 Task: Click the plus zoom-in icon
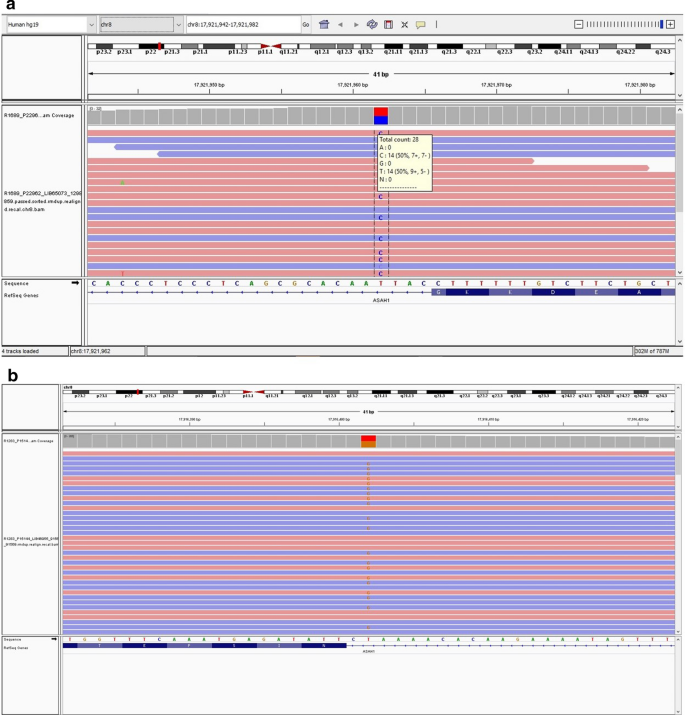pos(670,24)
